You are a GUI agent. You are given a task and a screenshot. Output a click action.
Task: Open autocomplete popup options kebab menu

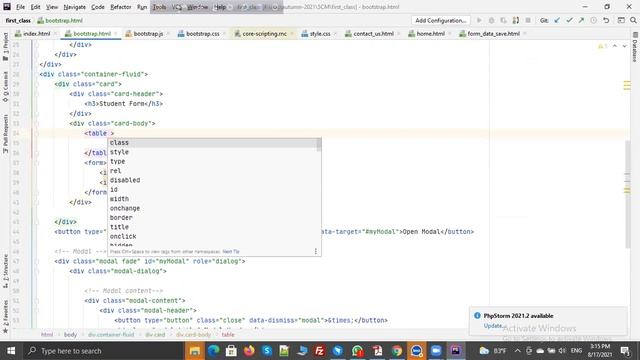316,251
